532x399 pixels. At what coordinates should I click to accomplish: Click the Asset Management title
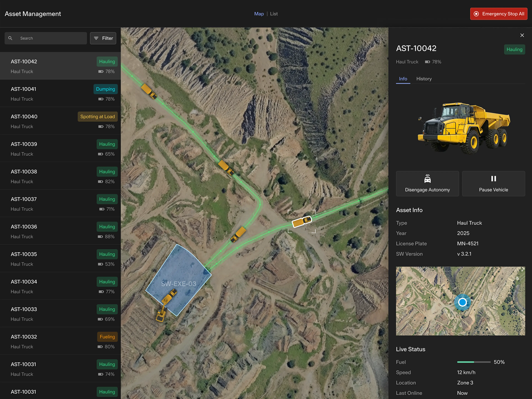click(x=33, y=14)
